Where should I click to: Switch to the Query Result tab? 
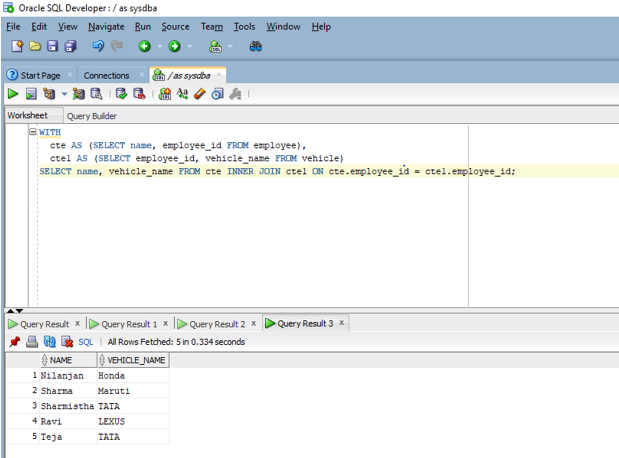[44, 324]
